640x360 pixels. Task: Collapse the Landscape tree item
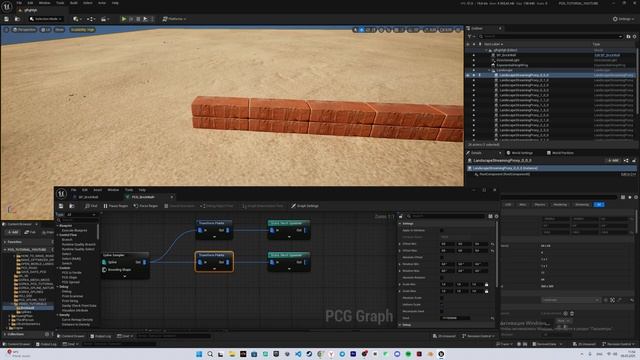tap(489, 70)
